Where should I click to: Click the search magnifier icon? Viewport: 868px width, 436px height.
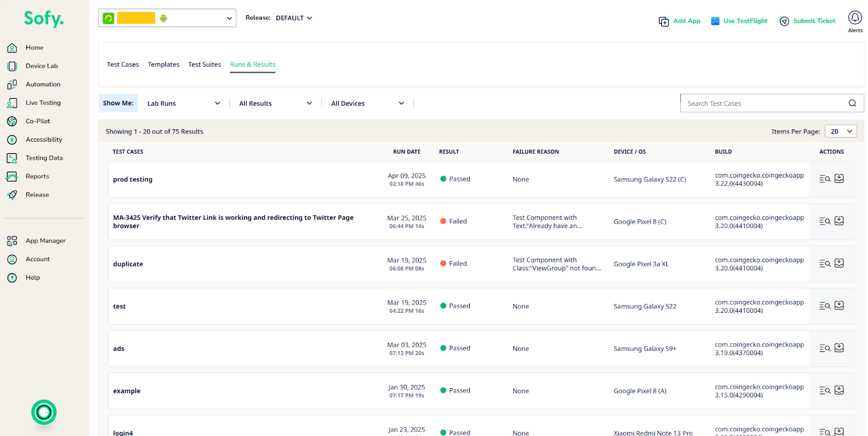pos(852,103)
